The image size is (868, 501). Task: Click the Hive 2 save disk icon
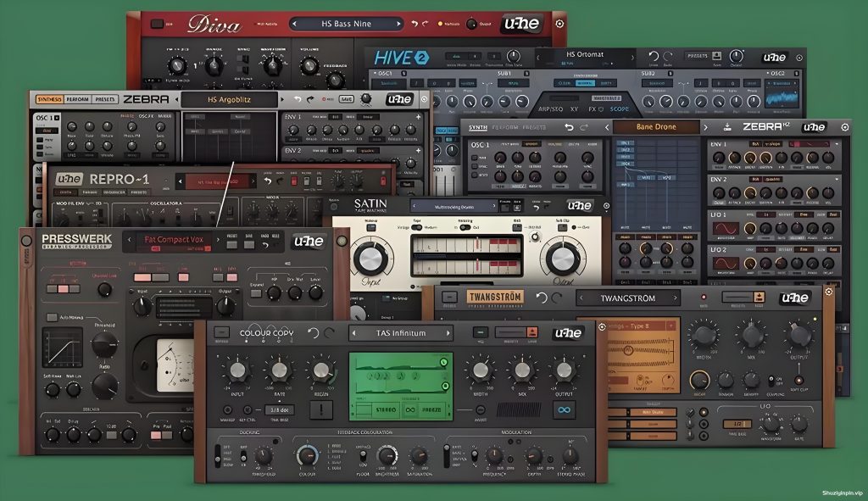coord(717,55)
